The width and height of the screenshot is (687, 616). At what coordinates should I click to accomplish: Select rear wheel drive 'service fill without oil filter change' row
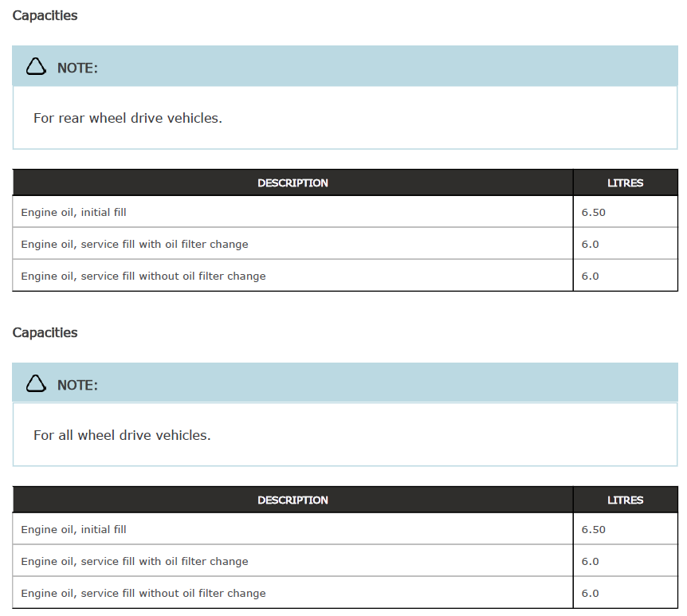coord(143,276)
